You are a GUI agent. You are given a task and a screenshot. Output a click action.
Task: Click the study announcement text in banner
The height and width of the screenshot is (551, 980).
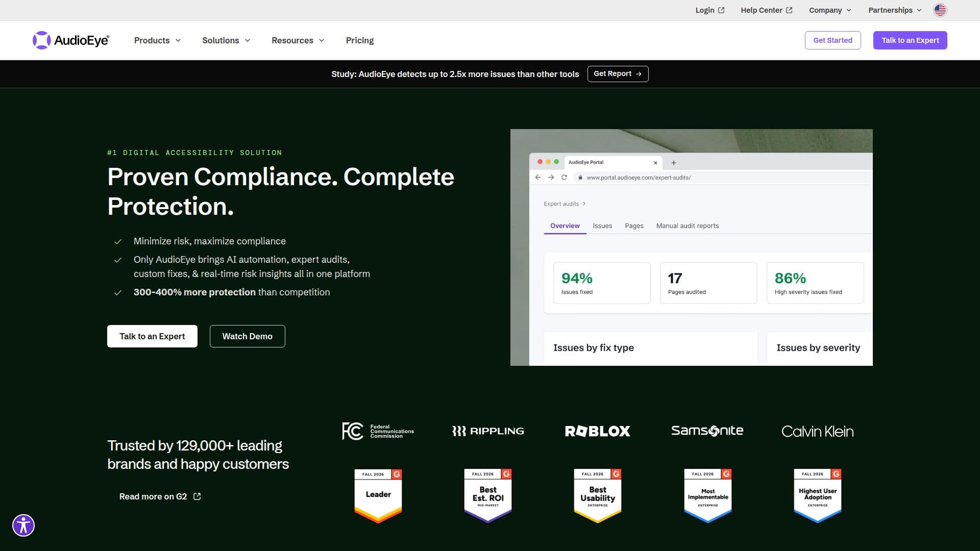coord(455,74)
